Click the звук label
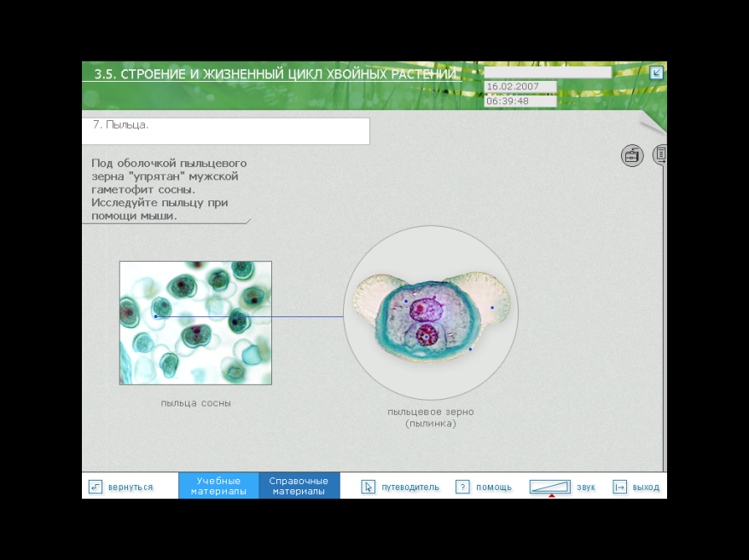Screen dimensions: 749x560 pyautogui.click(x=585, y=487)
